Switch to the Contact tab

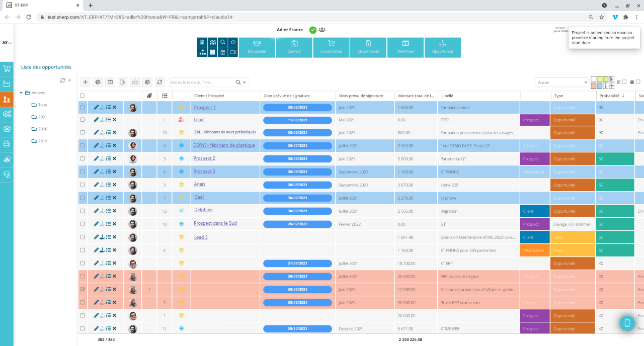pyautogui.click(x=294, y=47)
